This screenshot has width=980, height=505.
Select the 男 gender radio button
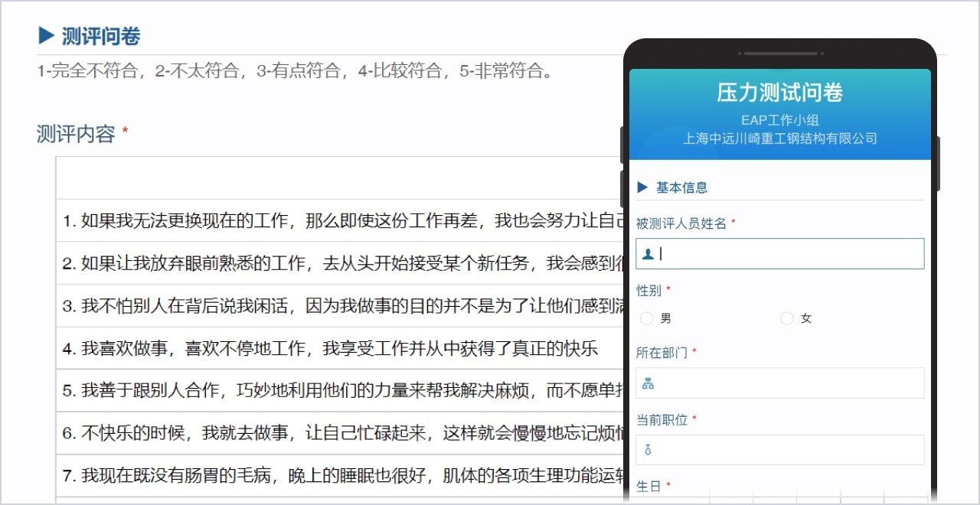pos(647,318)
